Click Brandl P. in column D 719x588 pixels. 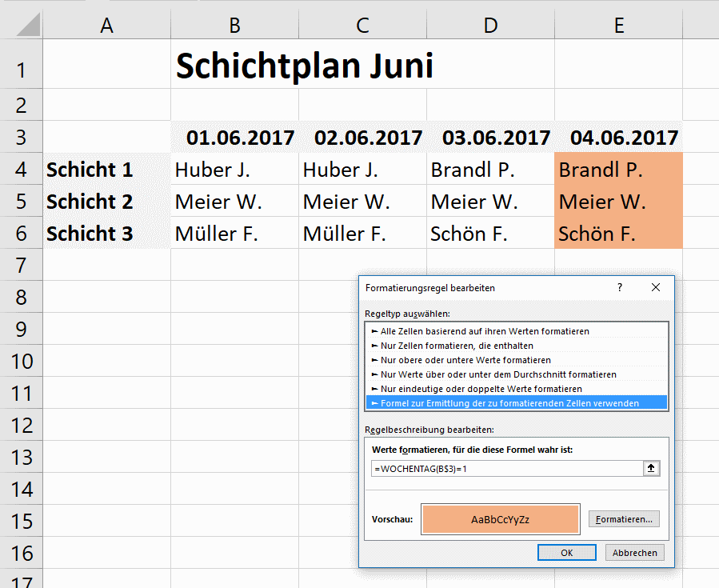point(490,170)
